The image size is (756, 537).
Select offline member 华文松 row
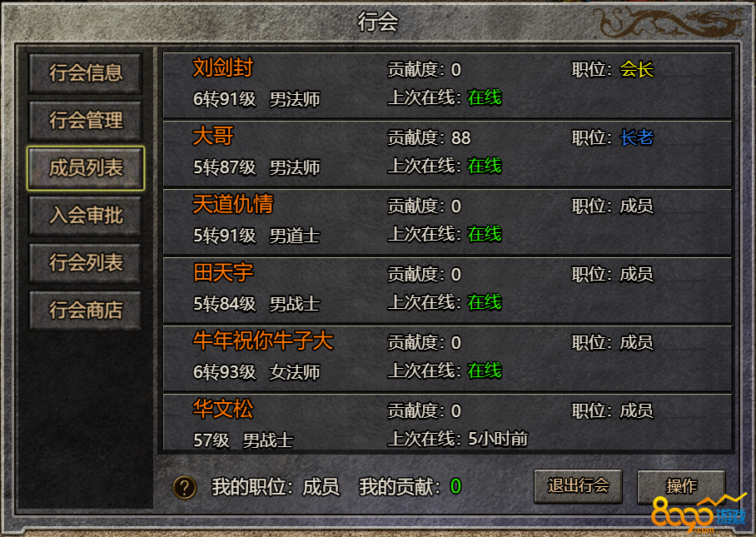tap(447, 422)
